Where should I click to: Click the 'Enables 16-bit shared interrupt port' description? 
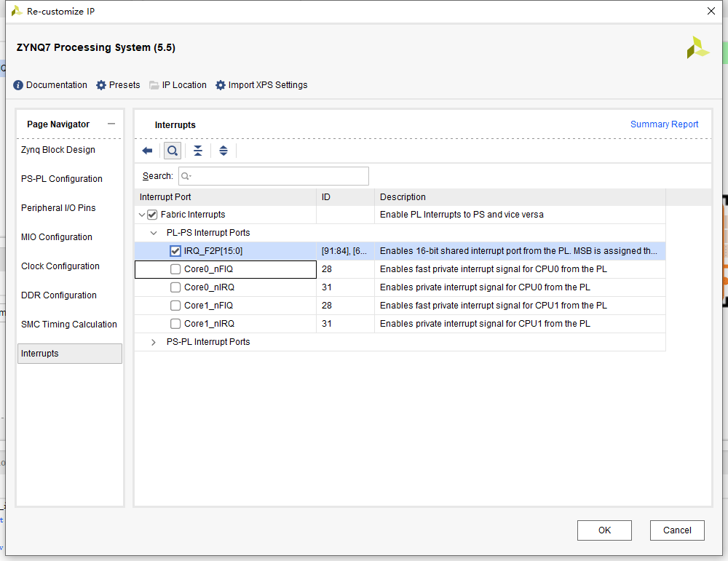518,251
